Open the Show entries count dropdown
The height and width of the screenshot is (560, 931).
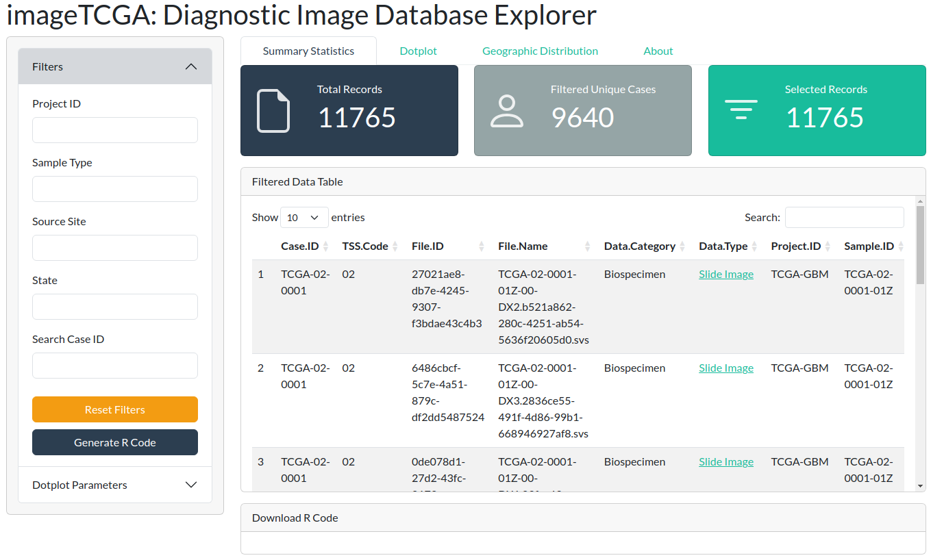(x=304, y=218)
